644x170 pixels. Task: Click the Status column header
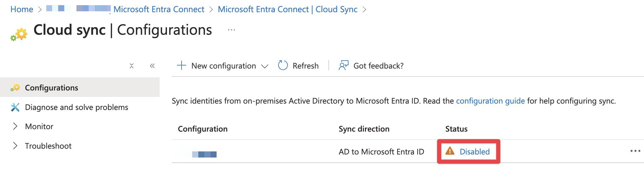point(456,129)
